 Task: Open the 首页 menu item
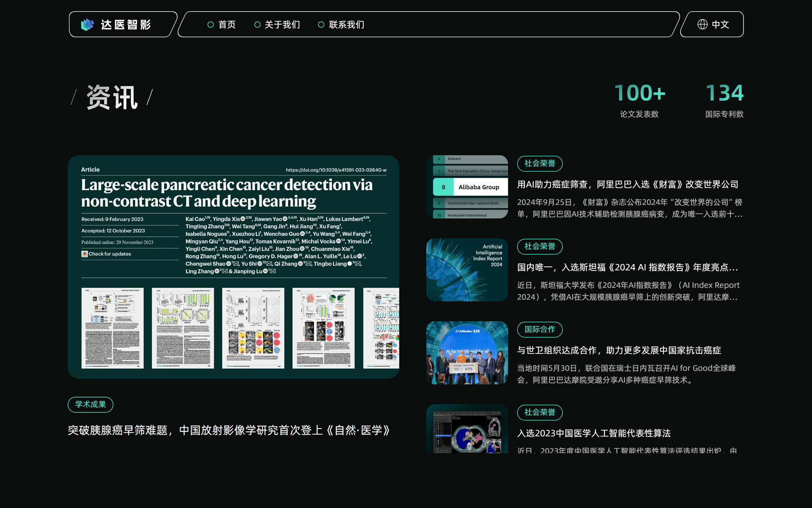coord(227,25)
